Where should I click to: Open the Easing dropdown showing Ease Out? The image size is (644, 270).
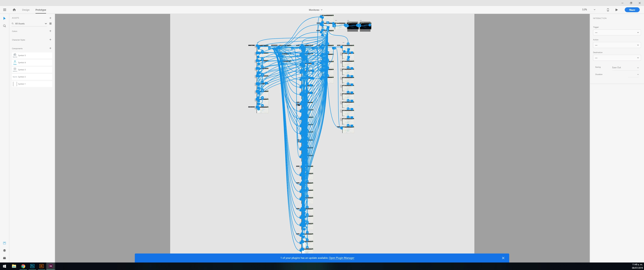(625, 67)
